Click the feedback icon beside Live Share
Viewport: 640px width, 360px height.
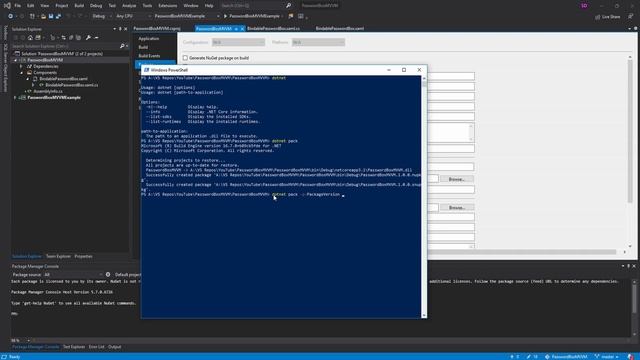[x=630, y=17]
